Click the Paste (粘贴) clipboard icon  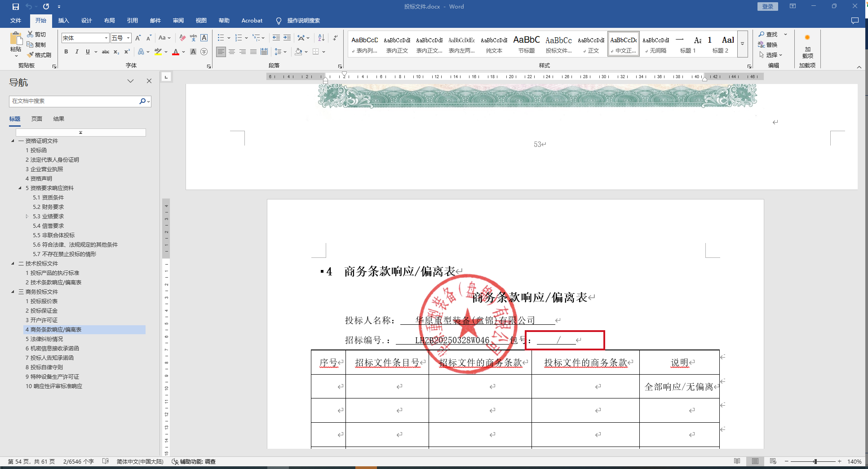coord(16,40)
